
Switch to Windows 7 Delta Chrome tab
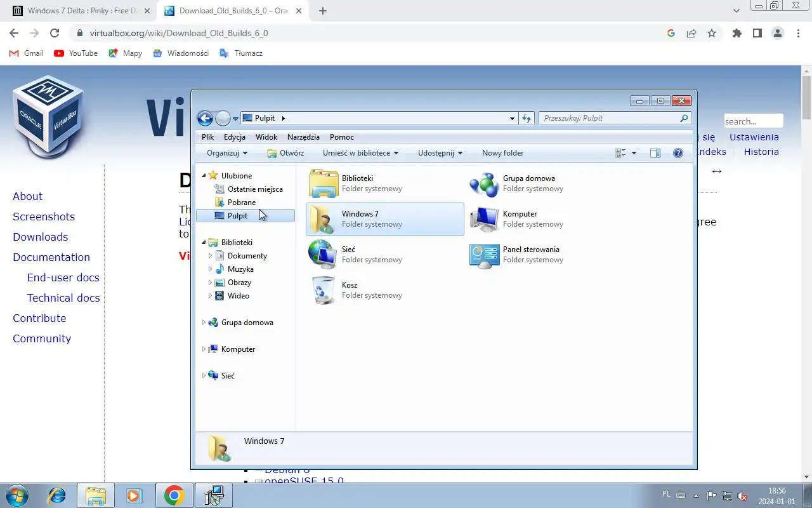coord(81,11)
